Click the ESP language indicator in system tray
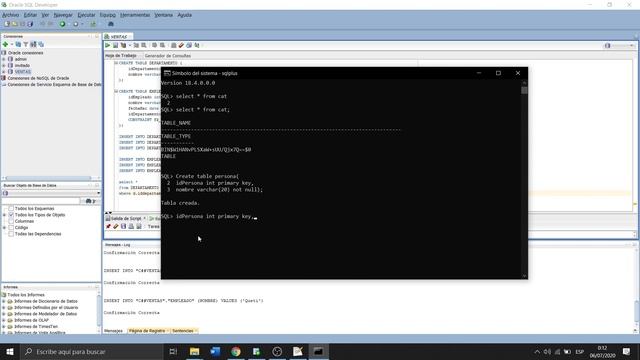This screenshot has height=360, width=640. tap(579, 352)
